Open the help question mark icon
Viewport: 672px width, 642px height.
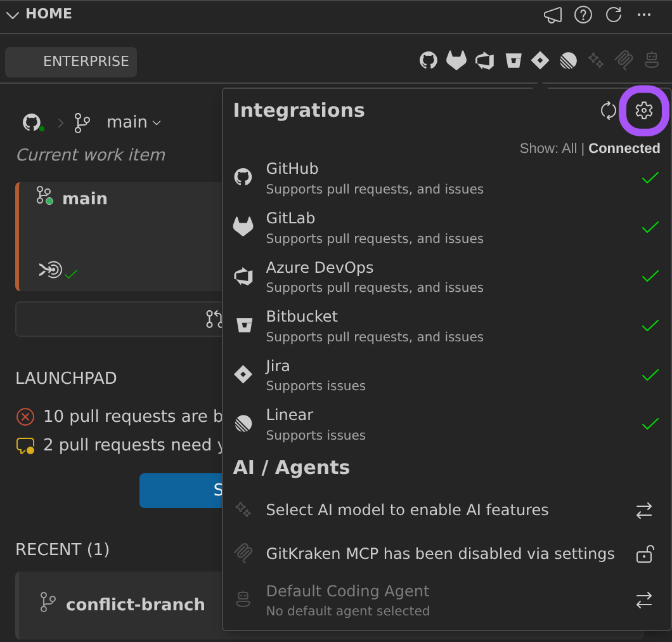tap(583, 15)
